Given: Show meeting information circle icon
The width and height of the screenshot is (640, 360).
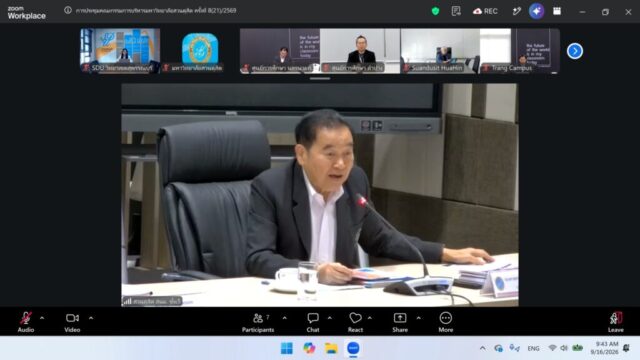Looking at the screenshot, I should click(x=68, y=10).
